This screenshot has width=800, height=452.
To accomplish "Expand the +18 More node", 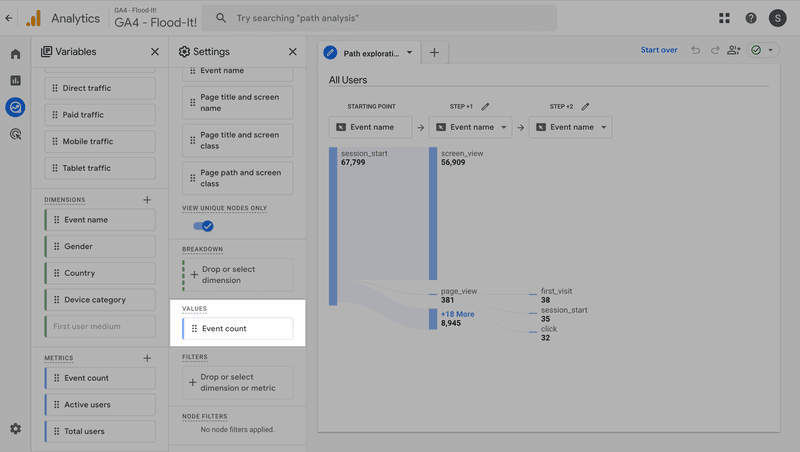I will pos(458,314).
